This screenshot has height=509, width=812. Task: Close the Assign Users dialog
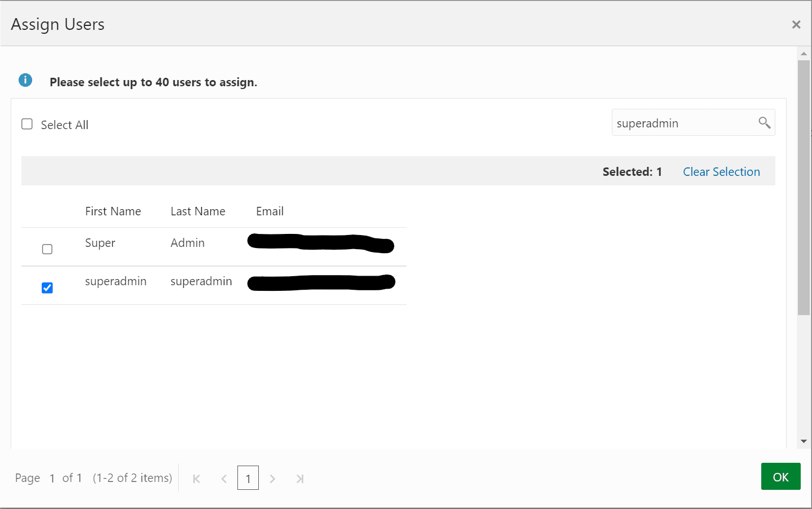tap(796, 24)
